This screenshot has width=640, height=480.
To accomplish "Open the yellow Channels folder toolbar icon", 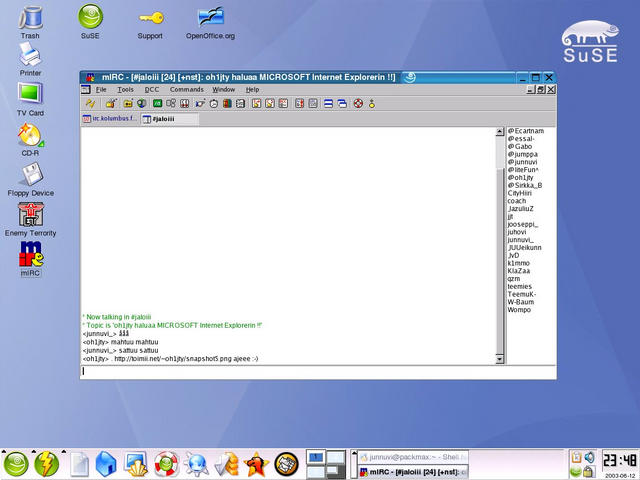I will tap(128, 104).
